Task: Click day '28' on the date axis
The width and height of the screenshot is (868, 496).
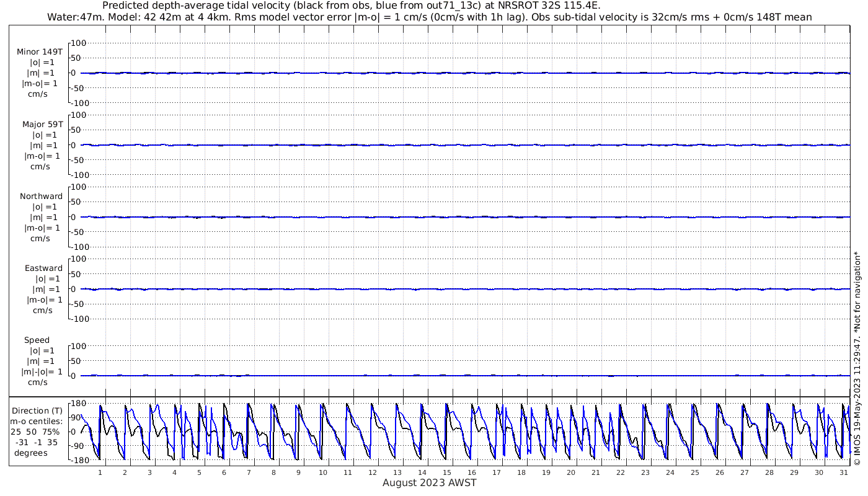Action: [769, 472]
